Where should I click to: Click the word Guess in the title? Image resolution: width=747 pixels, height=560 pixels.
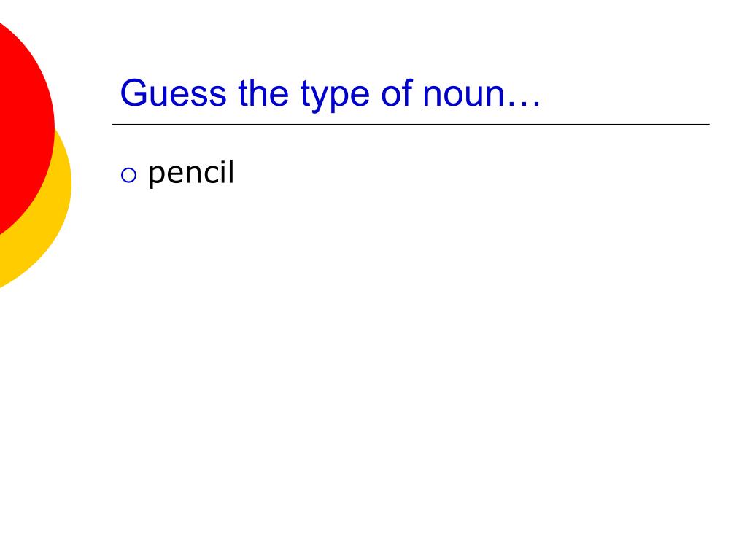click(173, 93)
